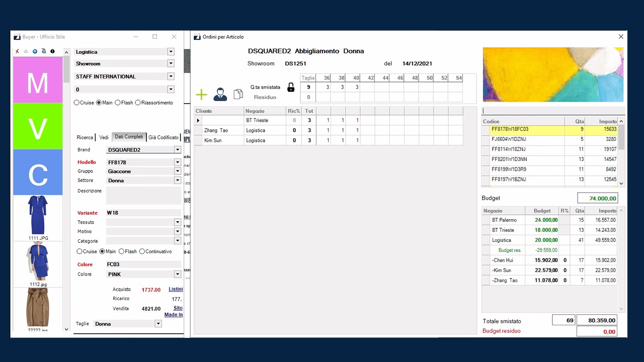Image resolution: width=644 pixels, height=362 pixels.
Task: Click the blue up-arrow icon in Buyer toolbar
Action: pyautogui.click(x=35, y=51)
